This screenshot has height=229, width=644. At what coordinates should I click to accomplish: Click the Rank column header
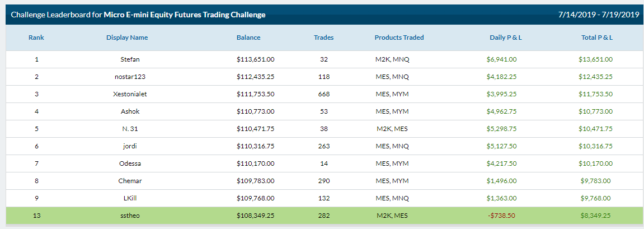(36, 38)
